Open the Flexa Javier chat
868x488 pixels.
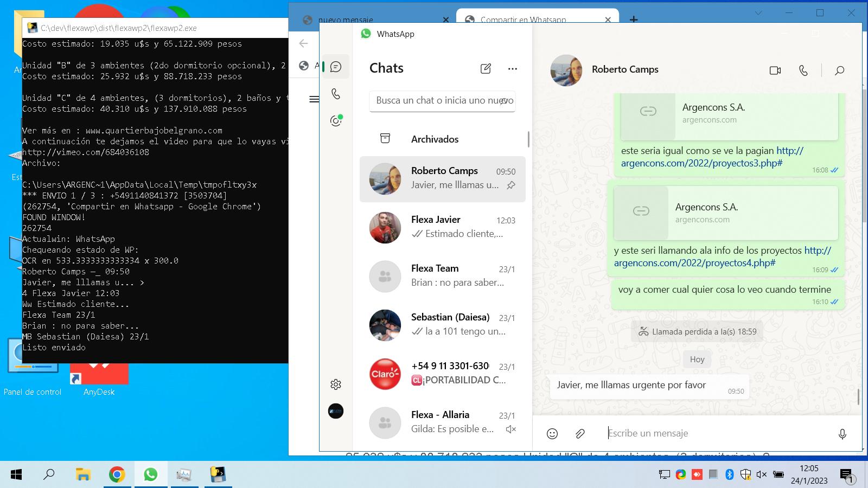coord(443,227)
